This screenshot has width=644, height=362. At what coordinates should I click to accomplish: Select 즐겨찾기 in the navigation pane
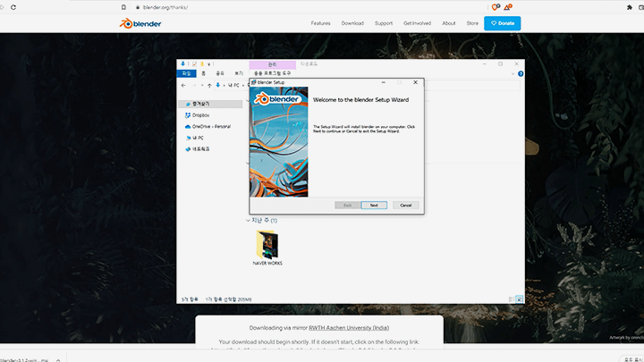click(x=211, y=105)
